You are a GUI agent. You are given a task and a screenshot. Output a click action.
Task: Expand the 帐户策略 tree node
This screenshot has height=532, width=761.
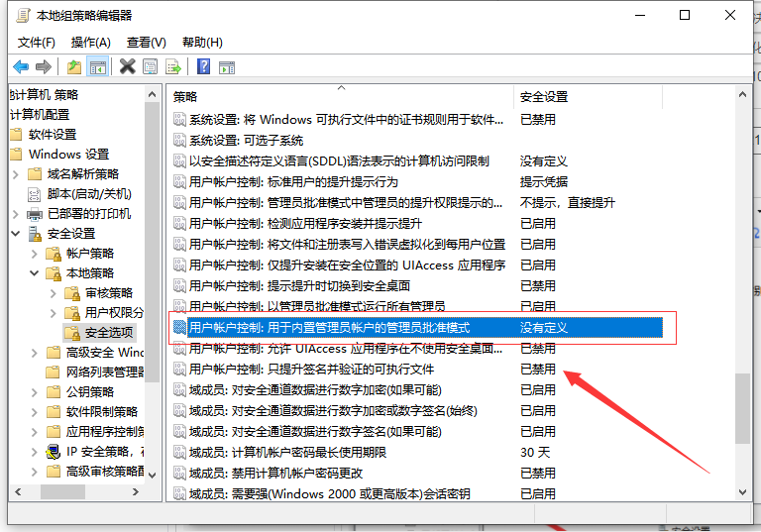[x=35, y=254]
